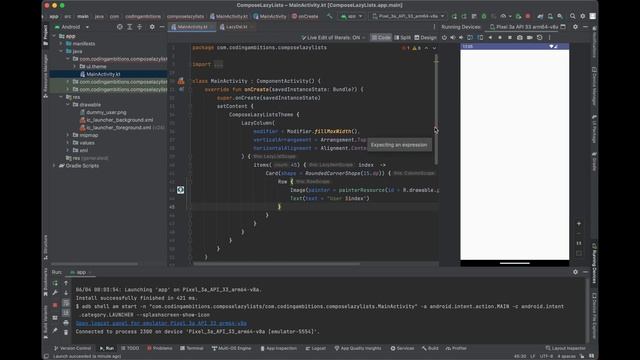Viewport: 640px width, 360px height.
Task: Open Run panel settings gear
Action: click(x=575, y=272)
